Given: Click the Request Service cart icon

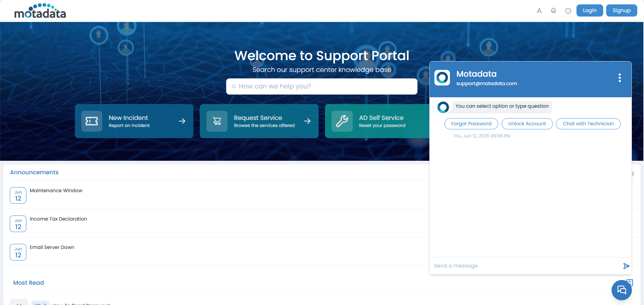Looking at the screenshot, I should [x=217, y=121].
